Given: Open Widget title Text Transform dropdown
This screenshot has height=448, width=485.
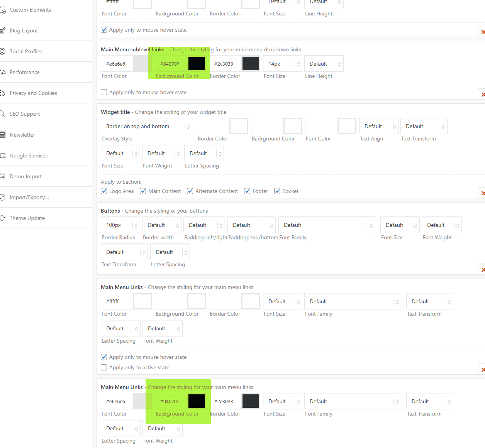Looking at the screenshot, I should pyautogui.click(x=424, y=126).
